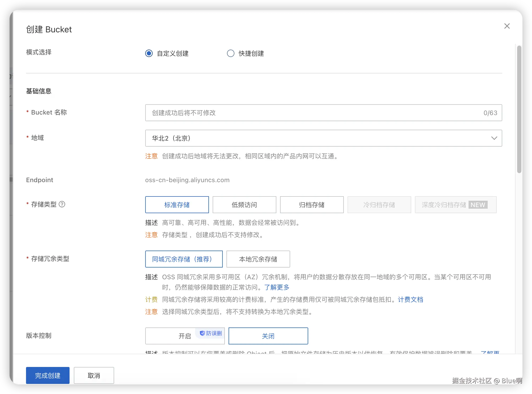
Task: Choose 标准存储 storage type
Action: (x=177, y=205)
